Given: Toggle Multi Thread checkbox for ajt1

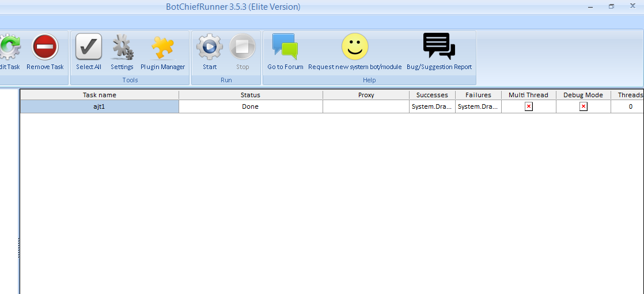Looking at the screenshot, I should [x=529, y=106].
